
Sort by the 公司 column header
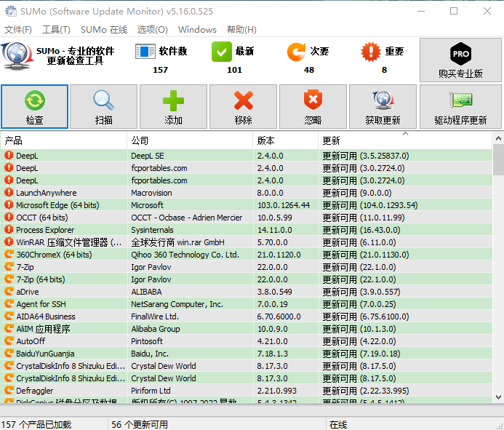click(x=190, y=140)
